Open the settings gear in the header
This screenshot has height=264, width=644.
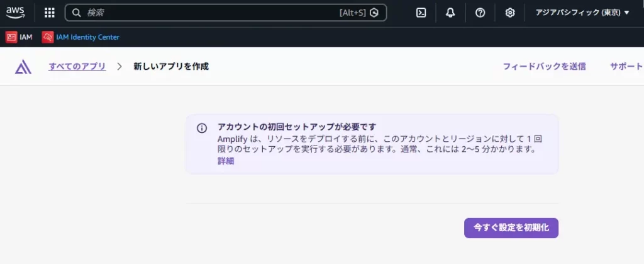(510, 13)
